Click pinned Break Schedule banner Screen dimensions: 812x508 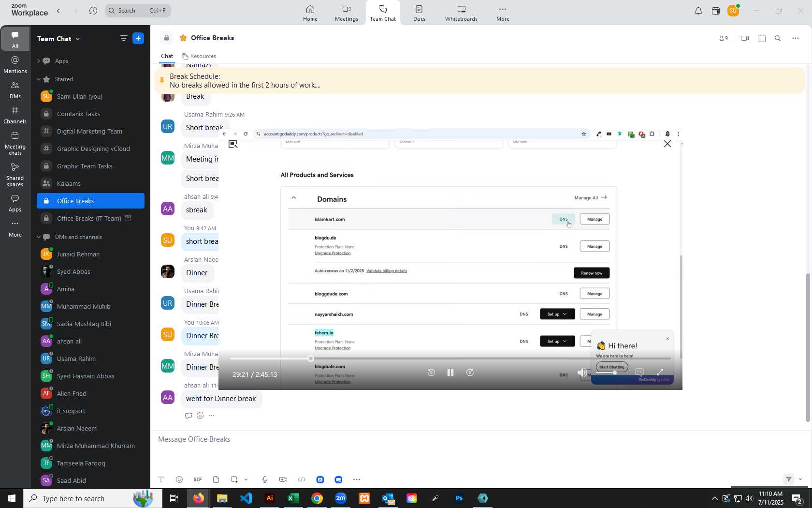tap(480, 81)
